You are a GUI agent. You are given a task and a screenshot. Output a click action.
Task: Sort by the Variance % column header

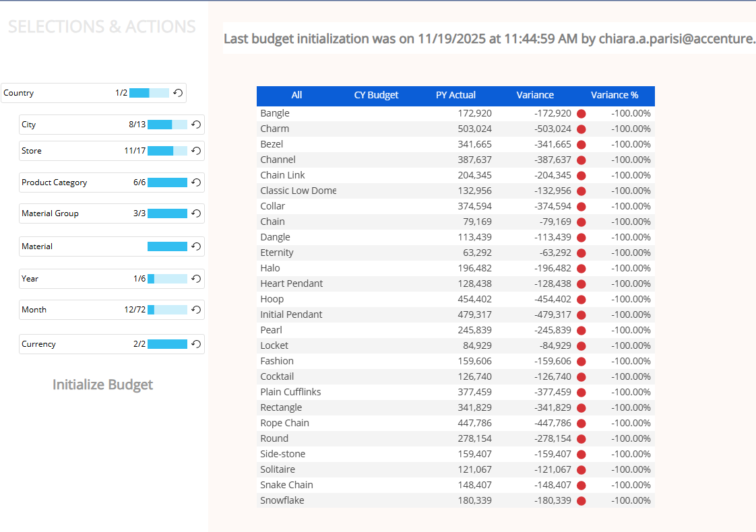point(615,96)
